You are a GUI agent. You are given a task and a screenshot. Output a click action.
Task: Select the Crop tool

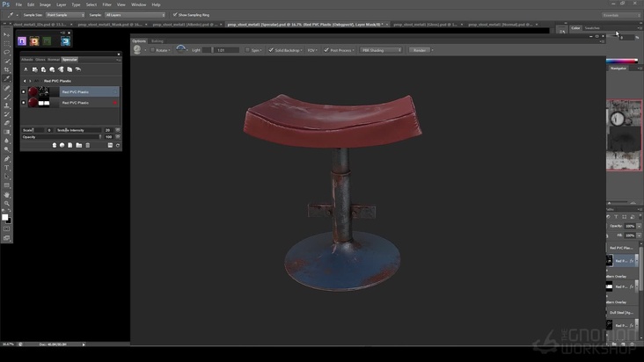click(6, 70)
